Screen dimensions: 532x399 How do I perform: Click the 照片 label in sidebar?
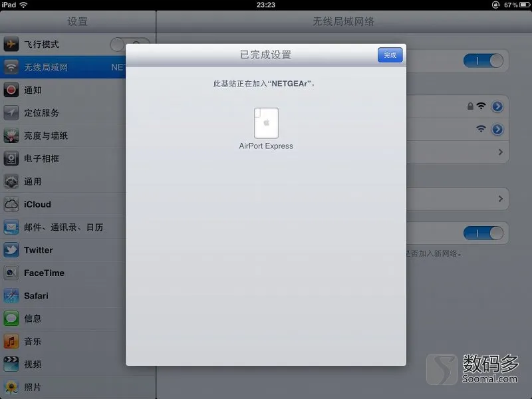33,387
